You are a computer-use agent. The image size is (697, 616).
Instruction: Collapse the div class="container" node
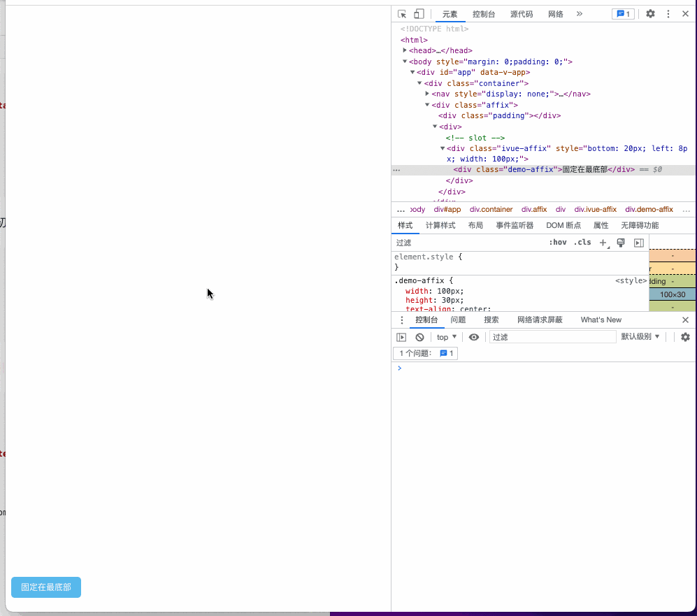tap(419, 83)
